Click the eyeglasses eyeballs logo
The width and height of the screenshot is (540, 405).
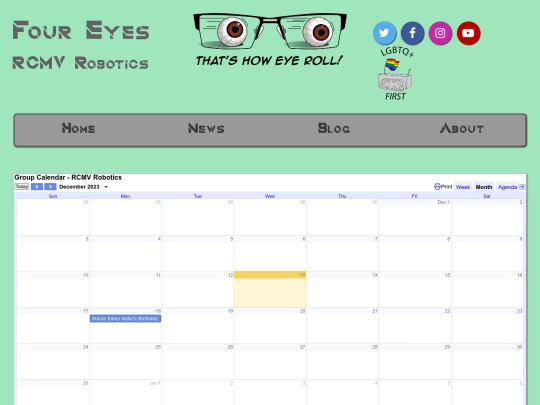(x=270, y=31)
